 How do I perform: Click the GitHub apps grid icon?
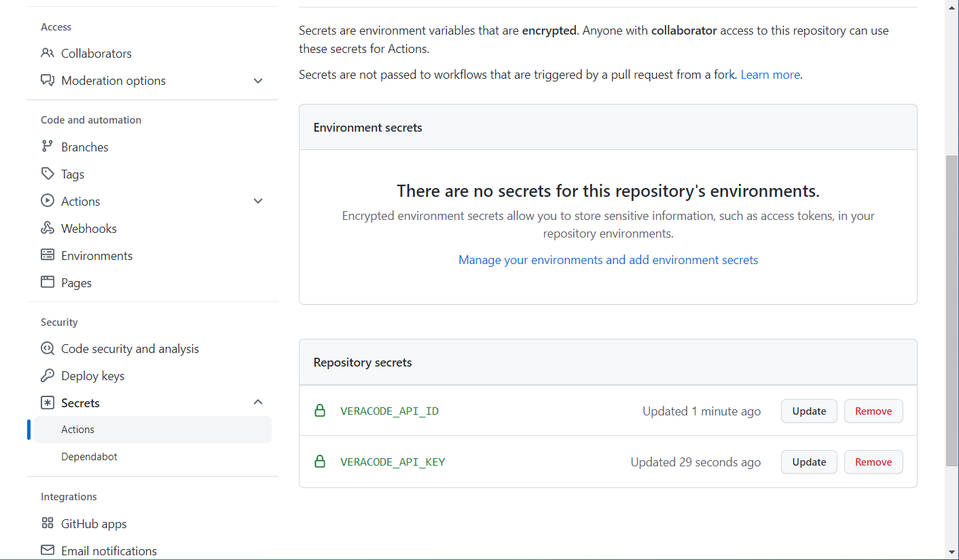click(48, 523)
